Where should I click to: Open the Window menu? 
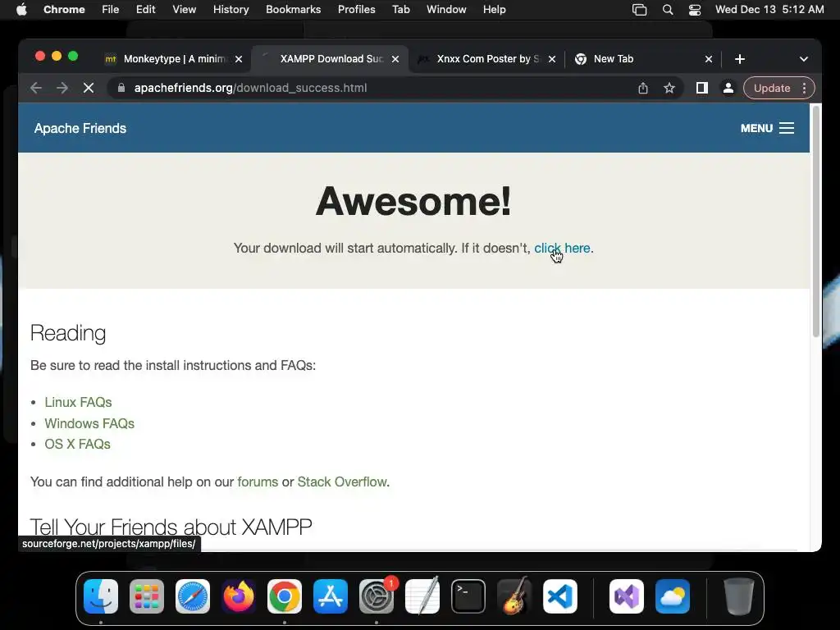click(x=446, y=10)
